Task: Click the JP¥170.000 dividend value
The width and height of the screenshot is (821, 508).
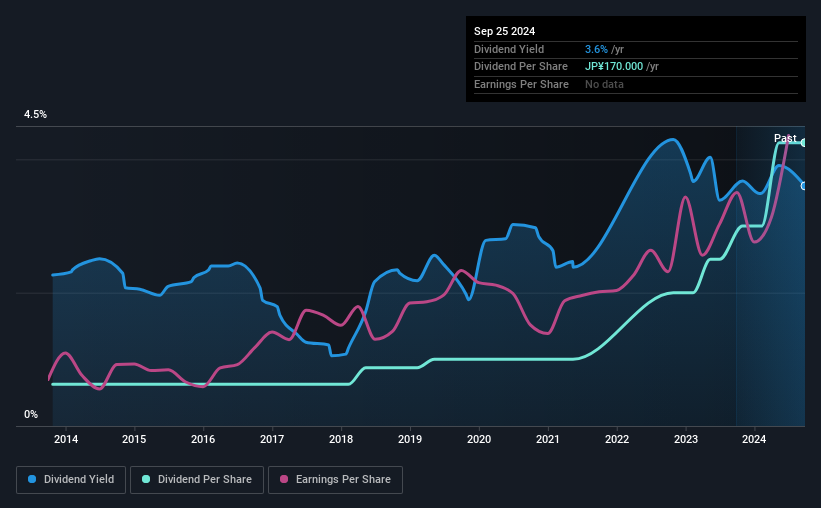Action: click(614, 67)
